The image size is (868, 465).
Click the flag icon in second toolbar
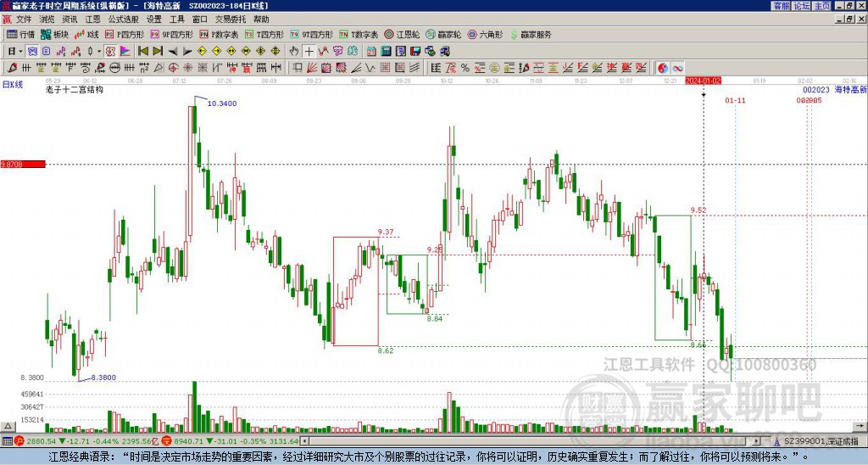[x=125, y=51]
